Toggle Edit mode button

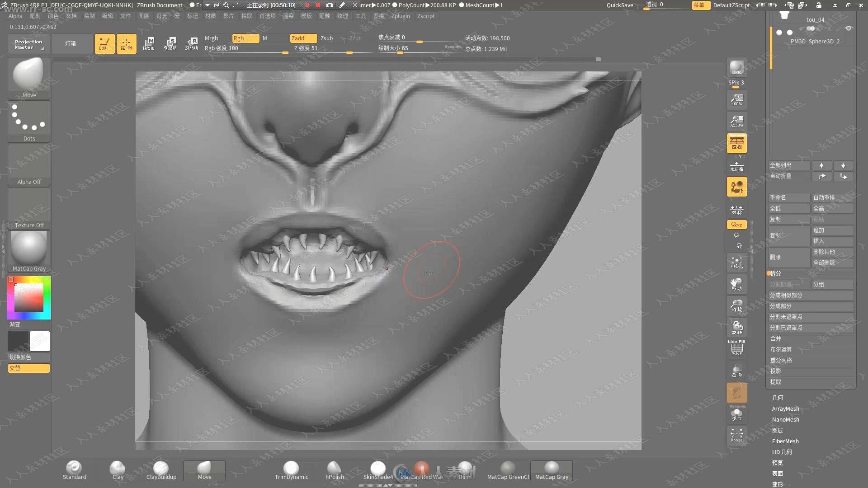click(x=104, y=44)
